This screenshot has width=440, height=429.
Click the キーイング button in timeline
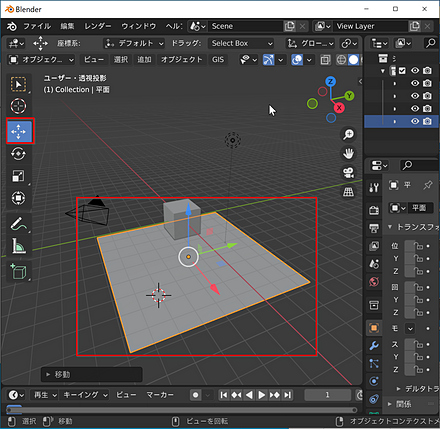[x=85, y=395]
